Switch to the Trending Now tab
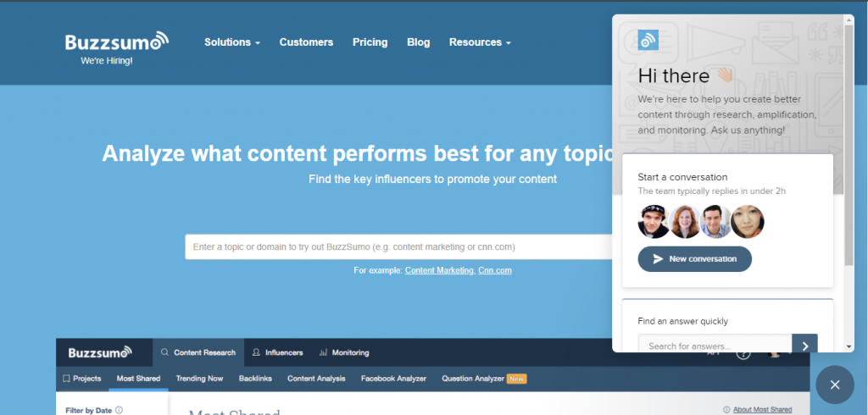The image size is (868, 415). tap(199, 379)
